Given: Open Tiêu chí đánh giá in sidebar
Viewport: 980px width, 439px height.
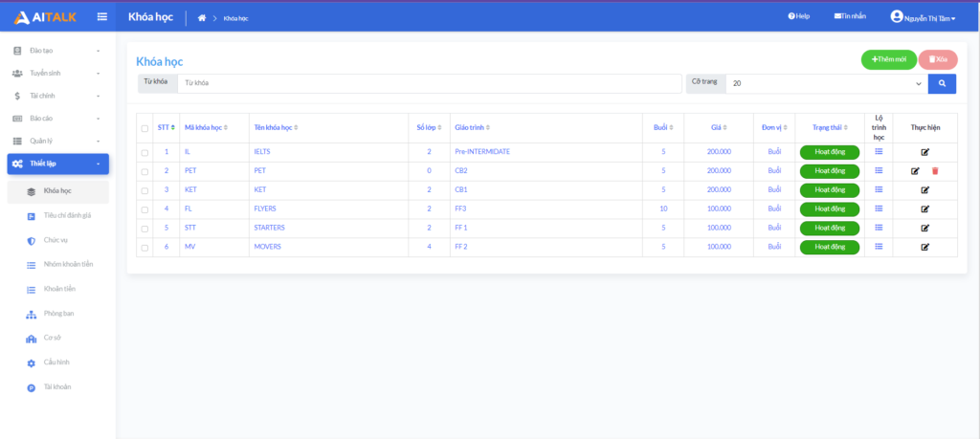Looking at the screenshot, I should (67, 215).
